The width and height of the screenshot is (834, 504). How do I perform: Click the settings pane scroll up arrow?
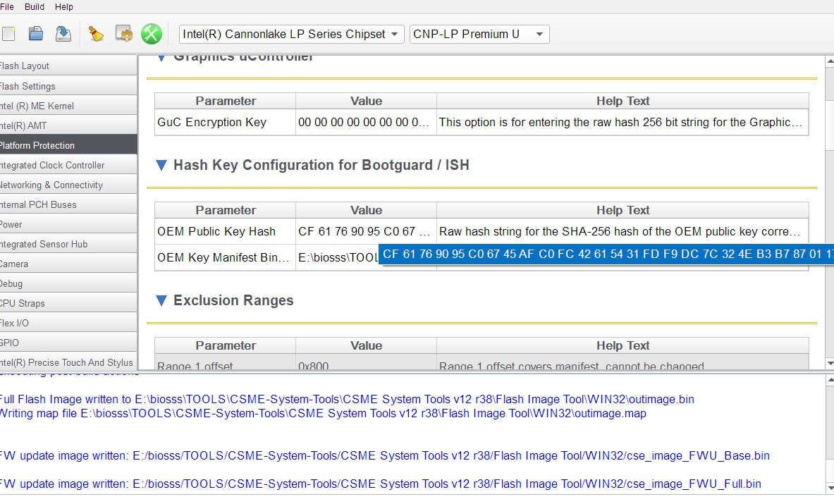coord(830,61)
